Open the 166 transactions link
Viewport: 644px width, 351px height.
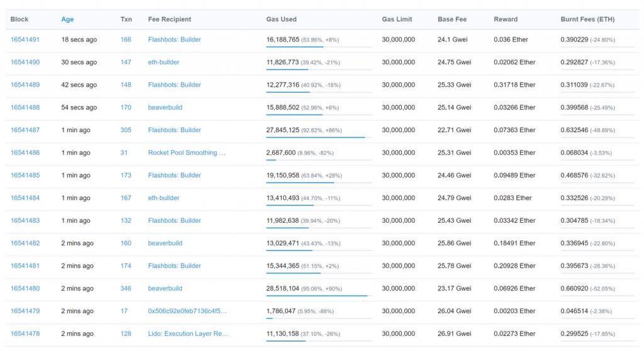pyautogui.click(x=126, y=40)
